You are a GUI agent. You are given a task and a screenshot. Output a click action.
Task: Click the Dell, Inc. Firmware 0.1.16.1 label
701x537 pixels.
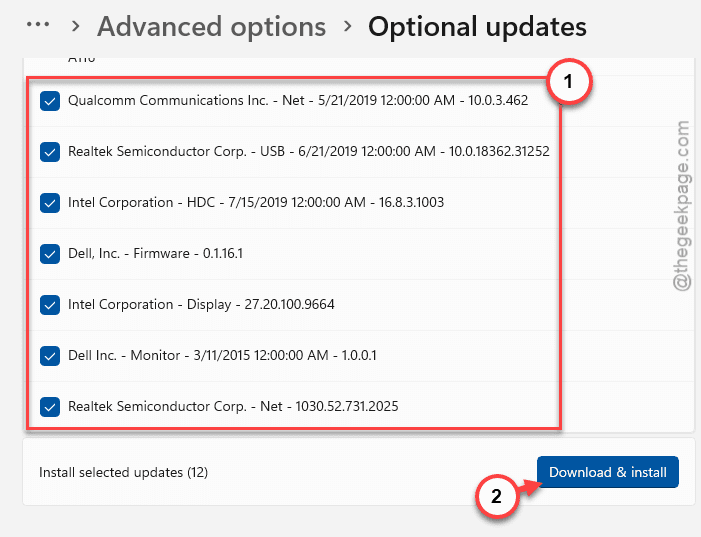[155, 253]
